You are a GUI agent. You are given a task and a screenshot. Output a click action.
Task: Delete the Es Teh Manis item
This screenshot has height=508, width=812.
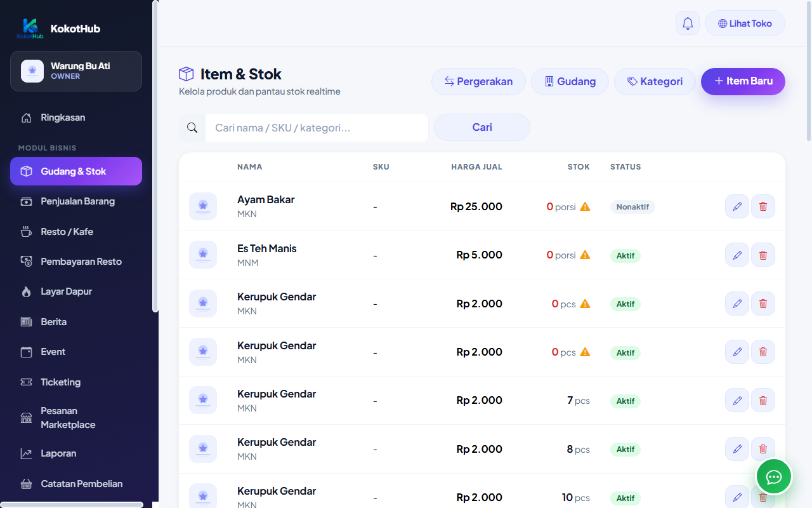coord(763,255)
